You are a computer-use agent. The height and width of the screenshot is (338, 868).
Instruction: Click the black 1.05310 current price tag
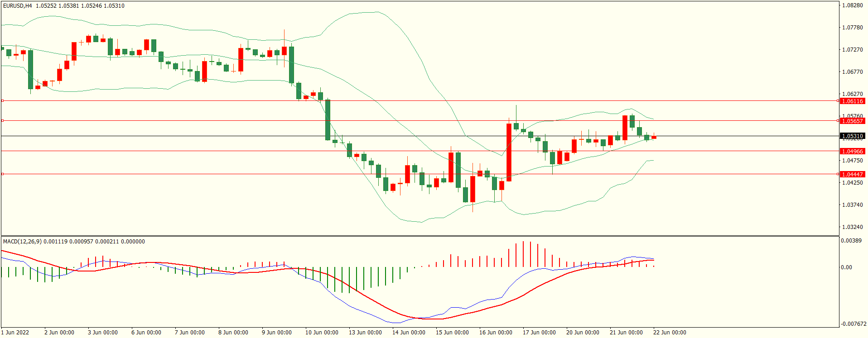(x=852, y=136)
